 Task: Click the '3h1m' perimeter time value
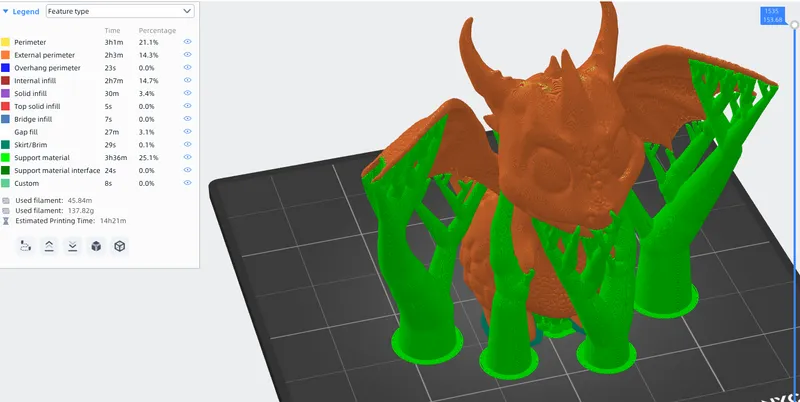coord(114,42)
